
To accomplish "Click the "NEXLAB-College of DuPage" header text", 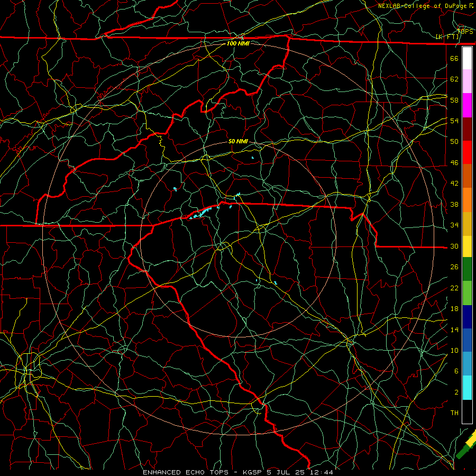I will (x=422, y=6).
